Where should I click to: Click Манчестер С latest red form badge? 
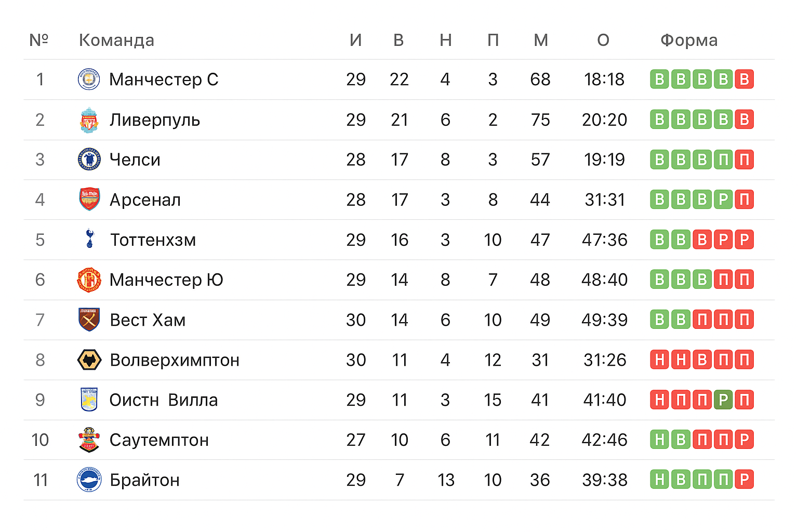[744, 79]
